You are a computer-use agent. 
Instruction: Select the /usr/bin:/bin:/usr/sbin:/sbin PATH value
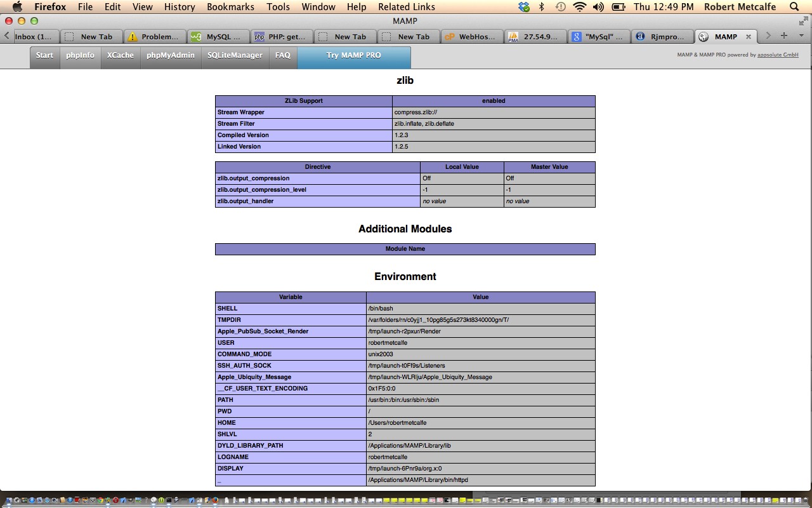tap(481, 400)
